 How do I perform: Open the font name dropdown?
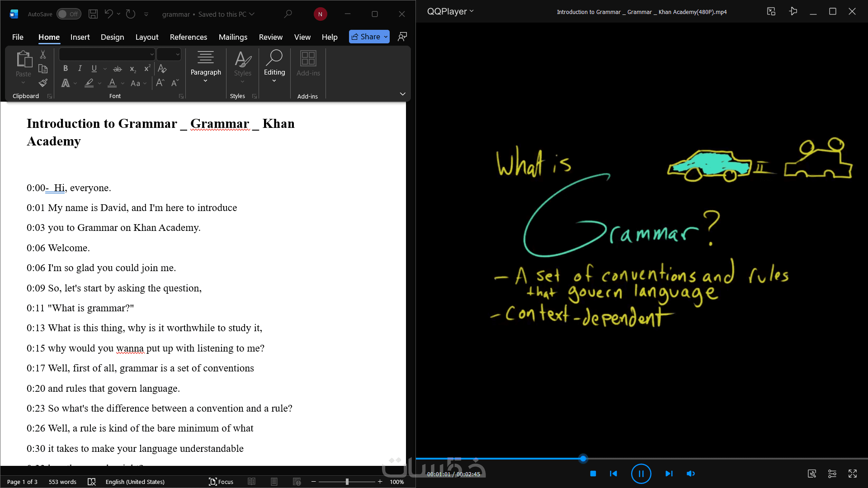click(x=152, y=54)
